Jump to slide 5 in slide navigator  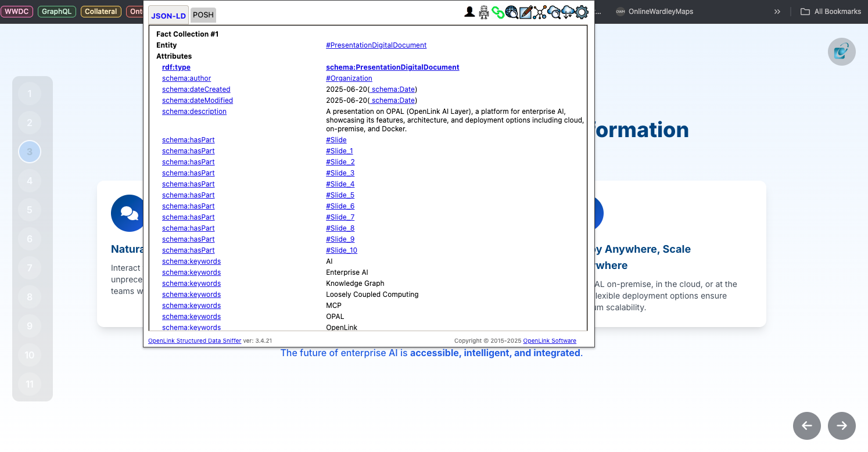click(x=30, y=210)
